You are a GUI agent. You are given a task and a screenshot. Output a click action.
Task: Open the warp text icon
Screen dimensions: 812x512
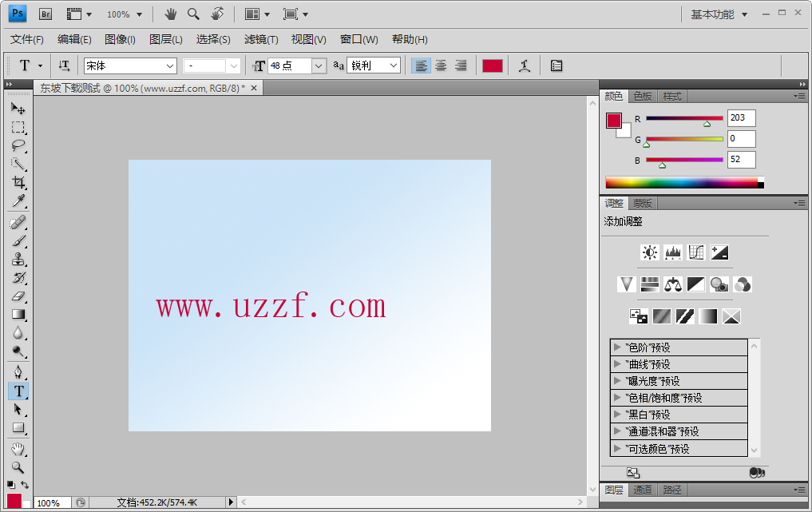(x=524, y=65)
